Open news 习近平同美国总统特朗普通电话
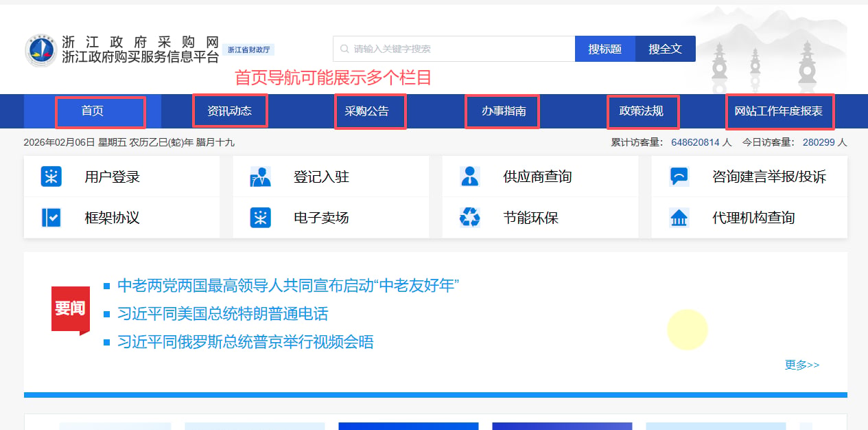This screenshot has width=868, height=430. (223, 314)
